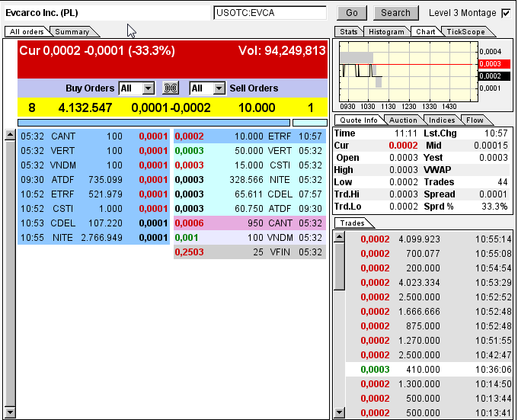
Task: Click the 700.077 trade at 10:55:08
Action: (429, 254)
